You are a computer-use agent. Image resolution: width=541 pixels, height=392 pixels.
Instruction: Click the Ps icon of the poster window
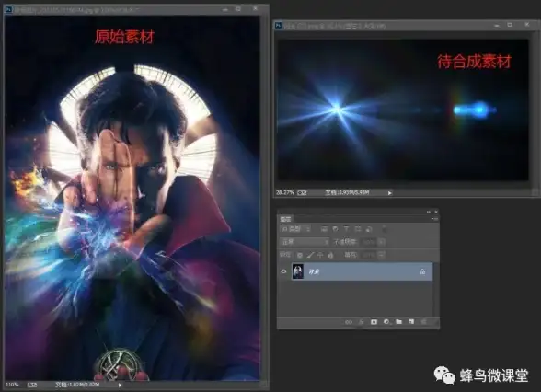point(8,9)
